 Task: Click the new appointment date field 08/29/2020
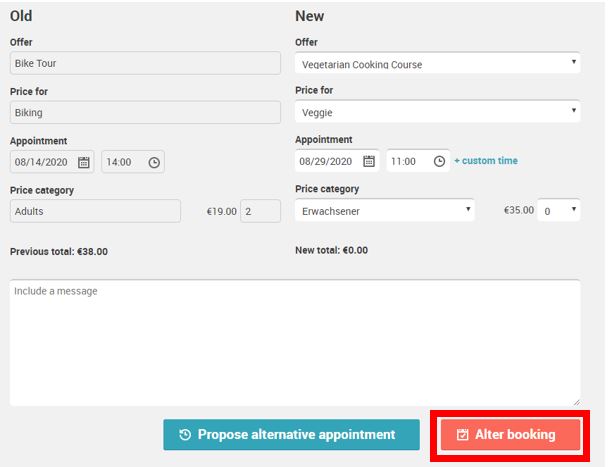337,161
